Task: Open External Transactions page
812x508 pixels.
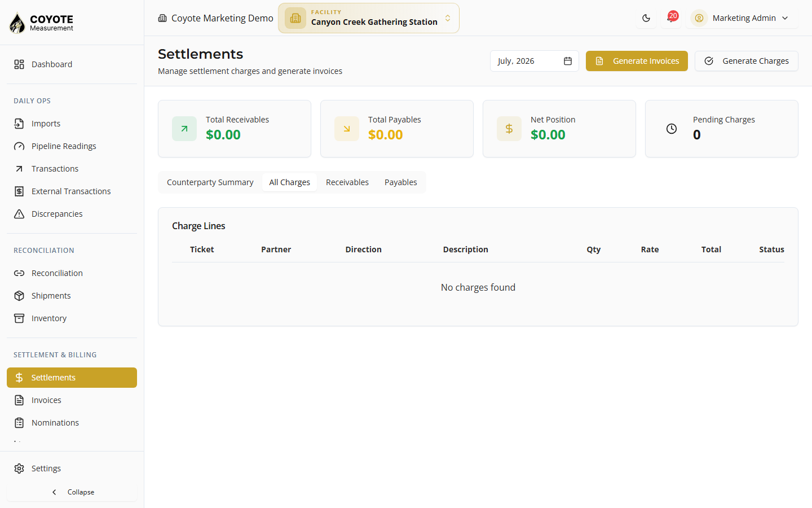Action: pyautogui.click(x=72, y=191)
